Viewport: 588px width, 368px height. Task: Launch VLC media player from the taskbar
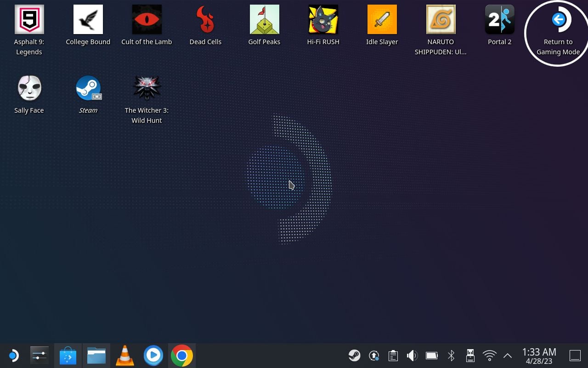125,356
